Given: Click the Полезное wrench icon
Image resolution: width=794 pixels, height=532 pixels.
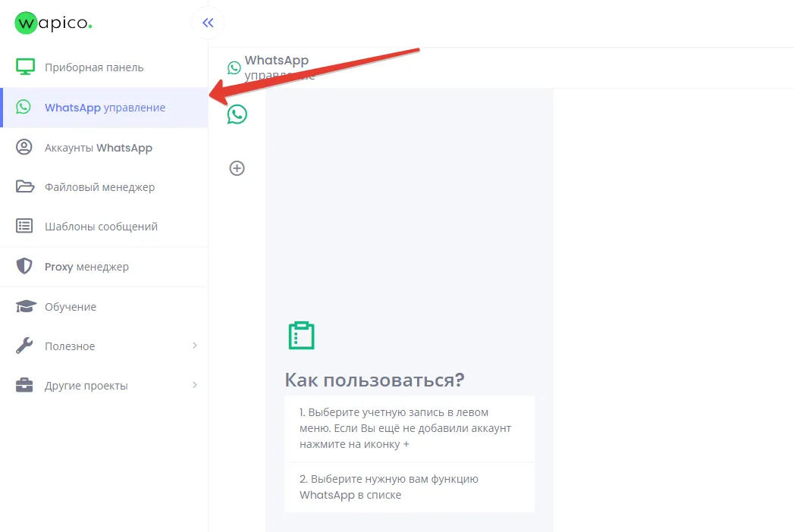Looking at the screenshot, I should (x=25, y=346).
